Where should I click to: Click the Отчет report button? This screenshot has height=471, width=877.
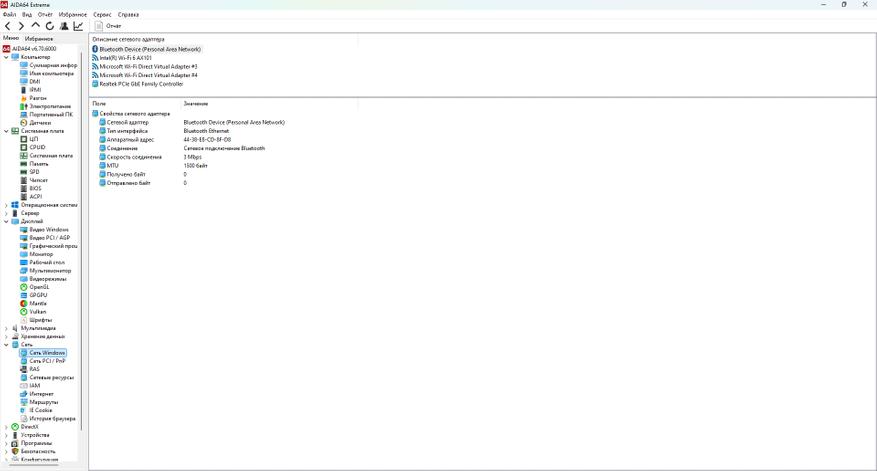click(x=109, y=26)
